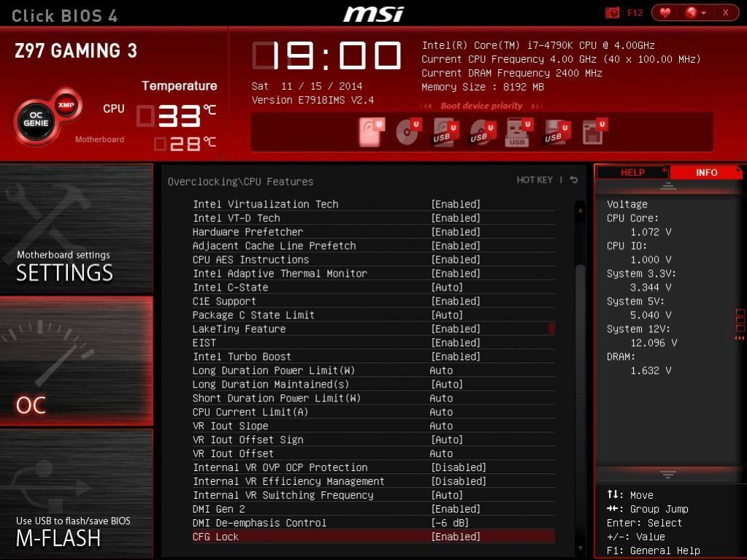The image size is (747, 560).
Task: Change Intel VT-D Tech value
Action: 456,218
